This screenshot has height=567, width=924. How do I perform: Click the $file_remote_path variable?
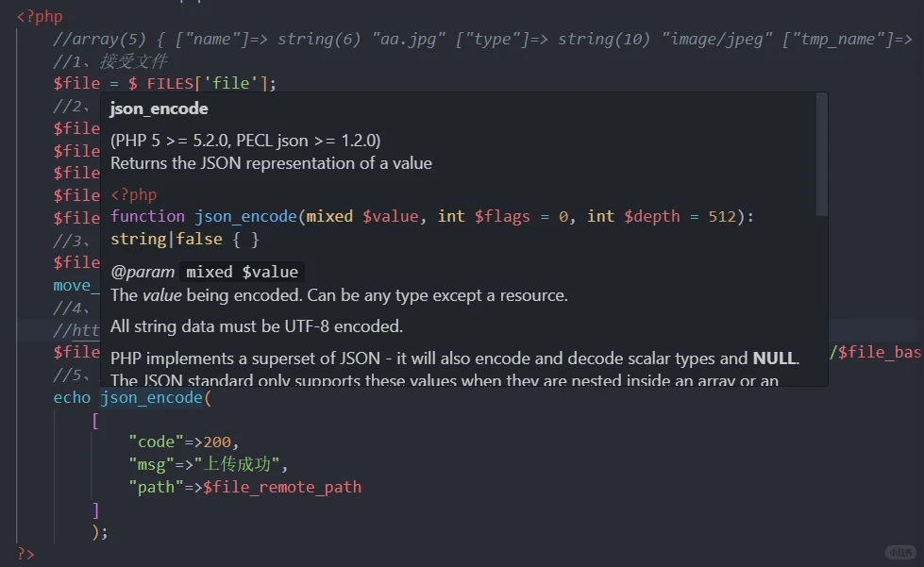[x=282, y=488]
